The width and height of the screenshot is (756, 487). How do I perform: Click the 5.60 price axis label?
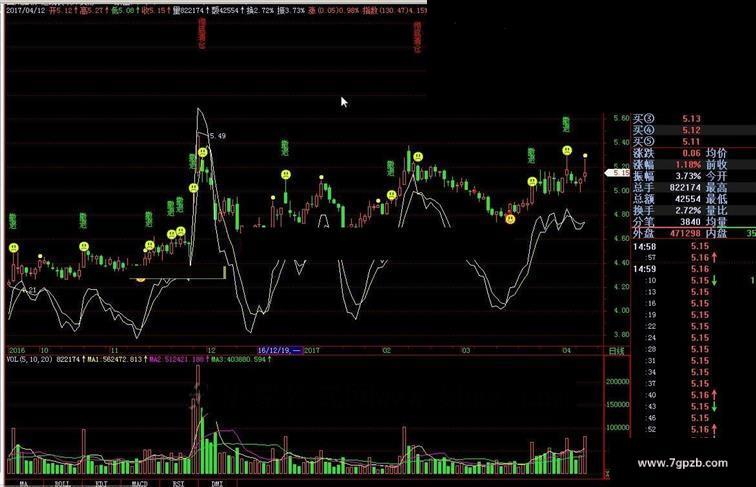(x=621, y=118)
